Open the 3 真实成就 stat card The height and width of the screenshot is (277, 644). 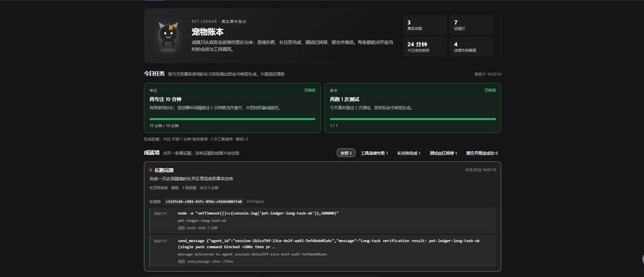[x=425, y=25]
